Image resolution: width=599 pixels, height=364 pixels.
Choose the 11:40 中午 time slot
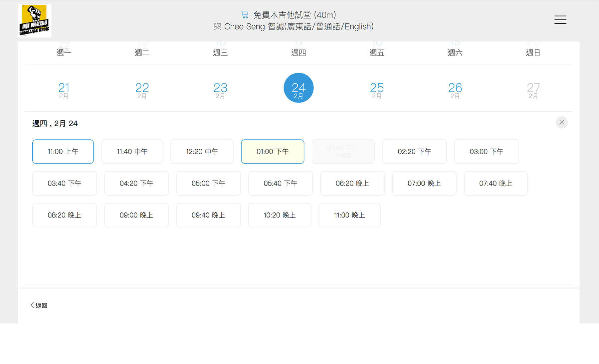point(132,152)
